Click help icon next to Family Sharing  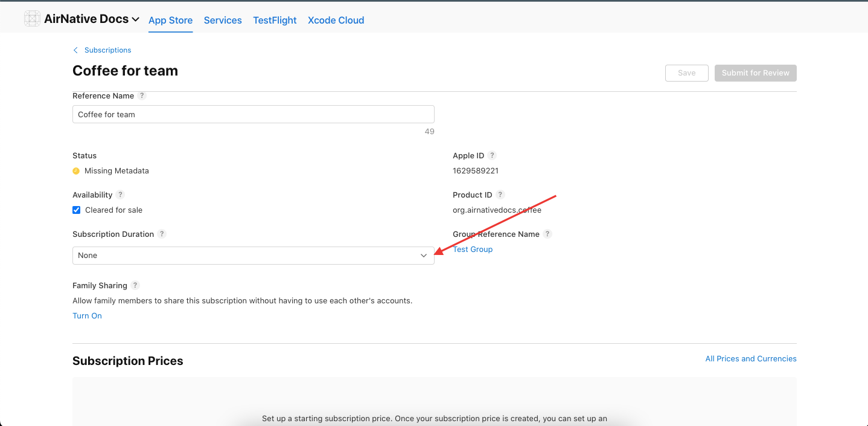coord(135,285)
